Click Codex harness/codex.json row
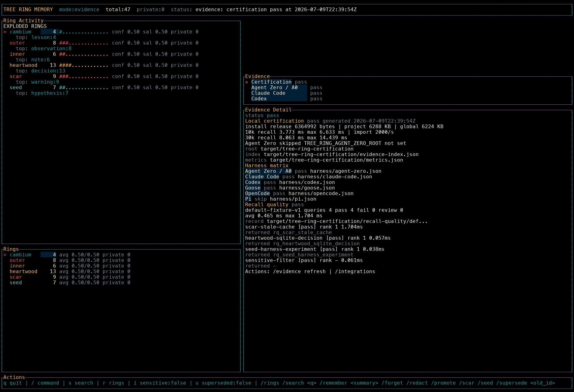 click(x=290, y=182)
